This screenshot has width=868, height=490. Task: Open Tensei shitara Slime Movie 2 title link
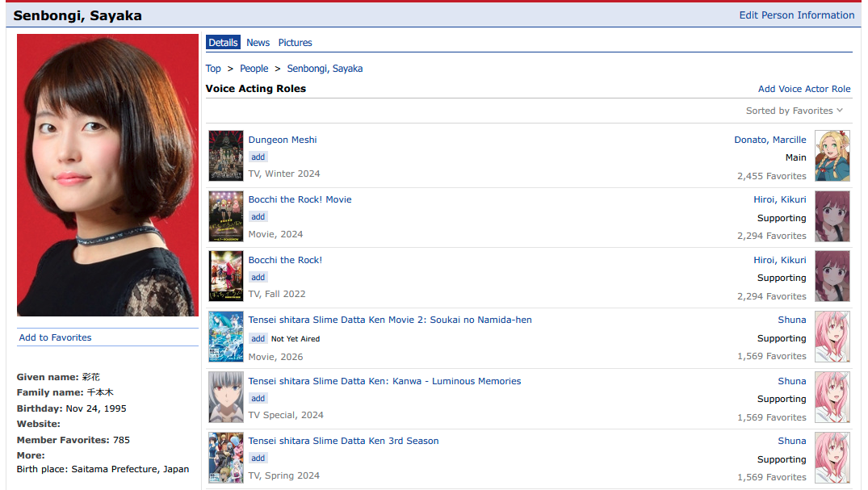390,320
